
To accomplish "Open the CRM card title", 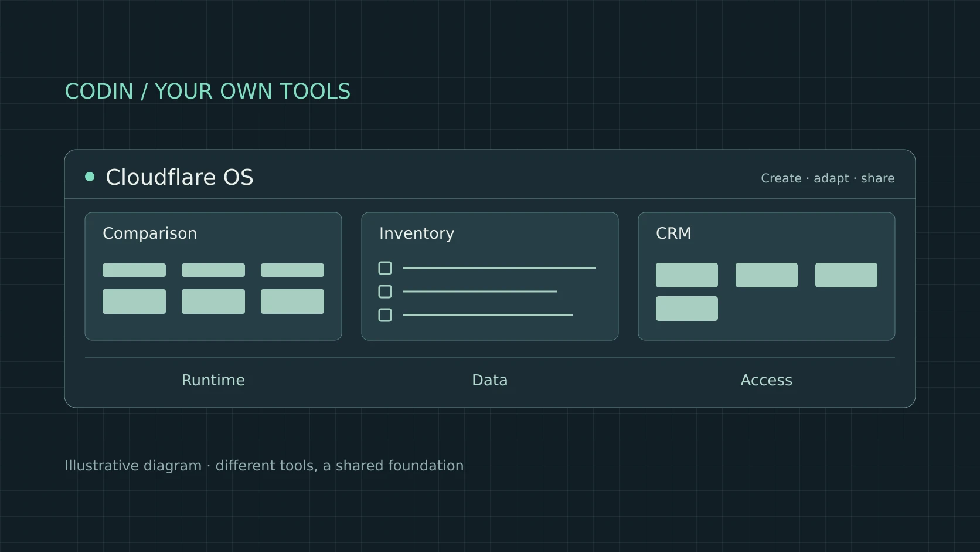I will click(673, 233).
